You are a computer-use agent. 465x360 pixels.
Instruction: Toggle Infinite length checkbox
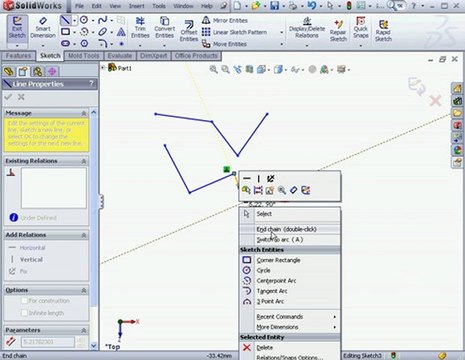point(24,313)
